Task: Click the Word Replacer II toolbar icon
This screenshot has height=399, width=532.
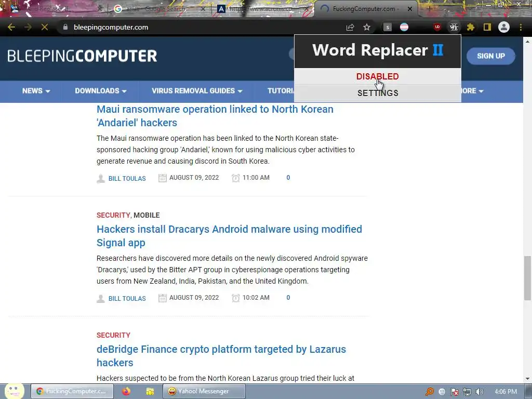Action: [x=454, y=27]
